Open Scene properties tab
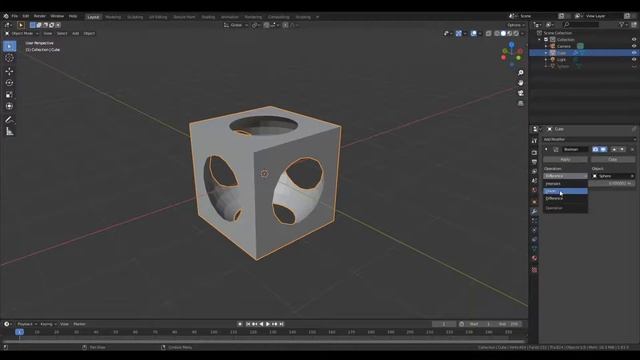 coord(534,181)
